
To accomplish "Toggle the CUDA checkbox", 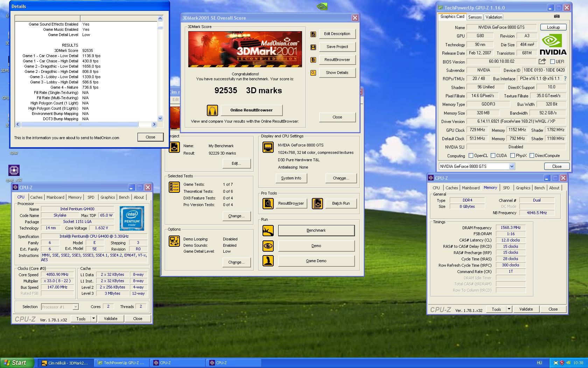I will pyautogui.click(x=493, y=156).
